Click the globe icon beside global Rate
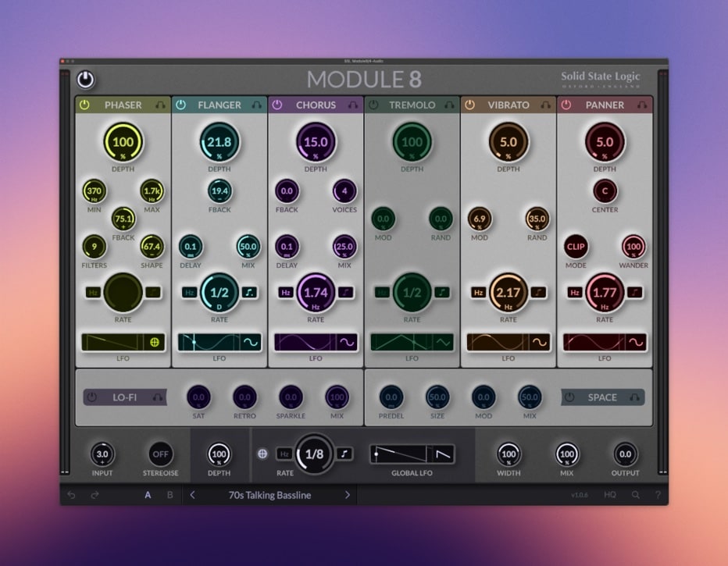 tap(262, 453)
